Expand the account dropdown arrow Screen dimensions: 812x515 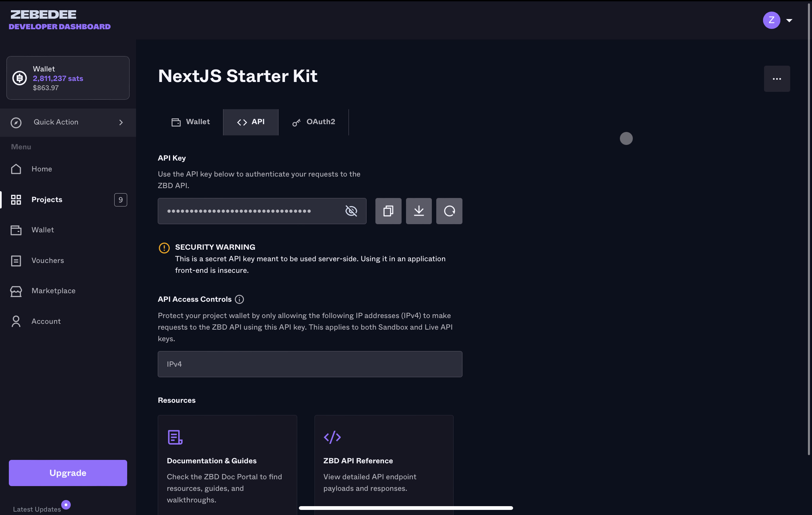[x=790, y=20]
